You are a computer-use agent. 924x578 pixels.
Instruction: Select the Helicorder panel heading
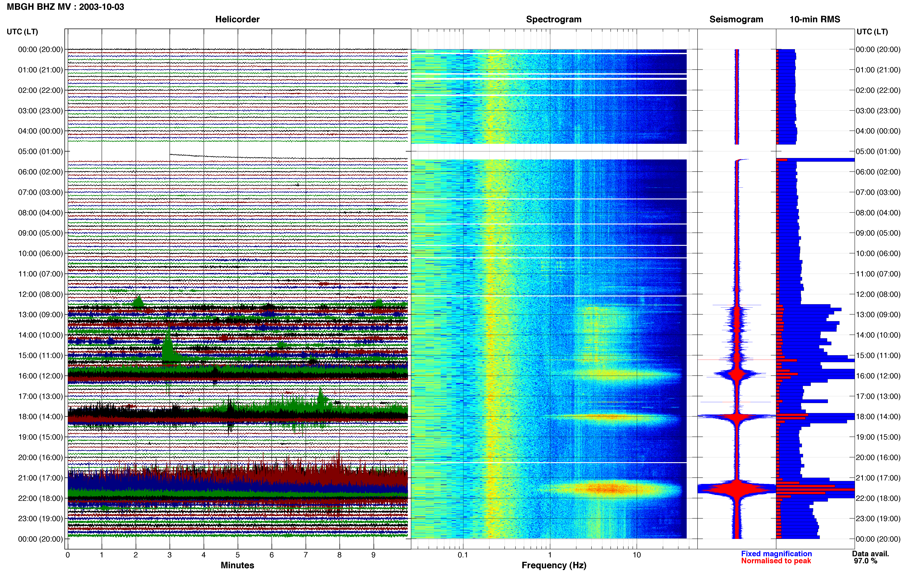(237, 19)
